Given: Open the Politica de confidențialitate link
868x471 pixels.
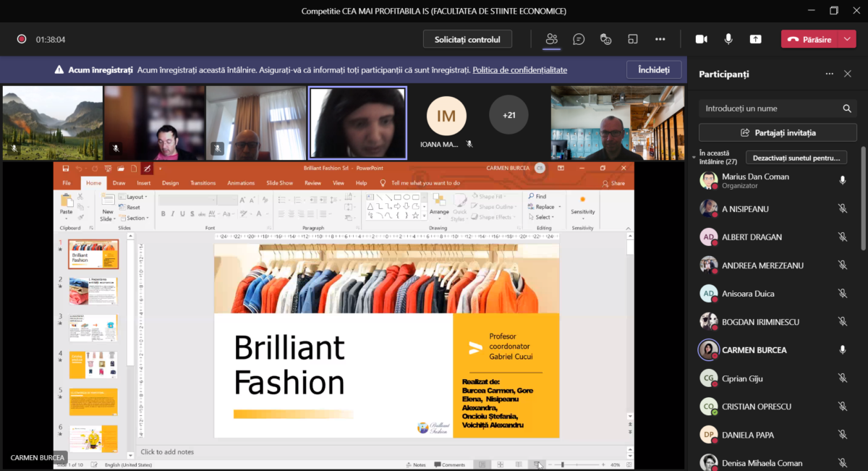Looking at the screenshot, I should (x=519, y=70).
